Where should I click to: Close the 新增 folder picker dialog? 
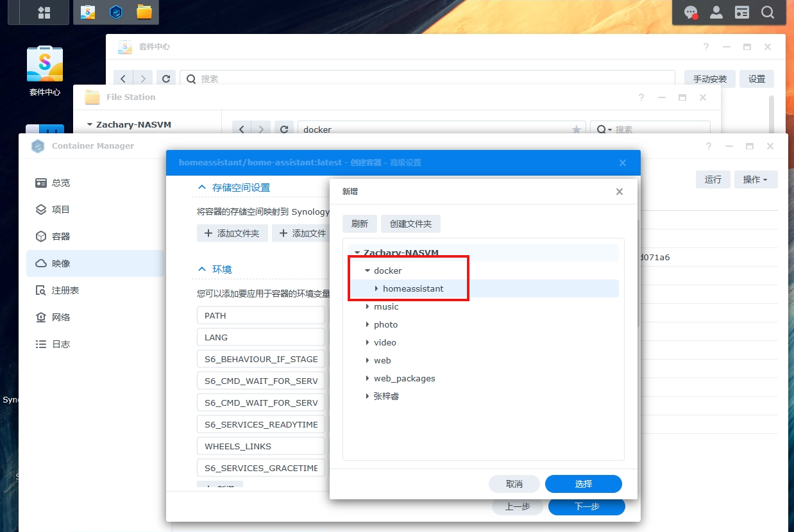point(619,192)
